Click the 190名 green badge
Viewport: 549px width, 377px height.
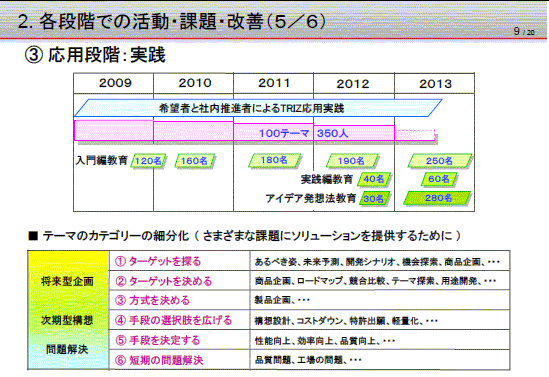(x=352, y=161)
